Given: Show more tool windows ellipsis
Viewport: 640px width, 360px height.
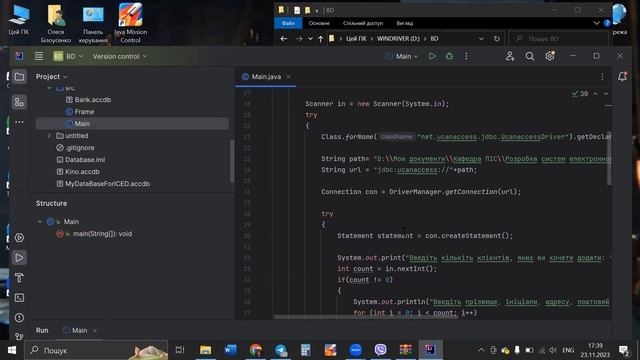Looking at the screenshot, I should [19, 122].
